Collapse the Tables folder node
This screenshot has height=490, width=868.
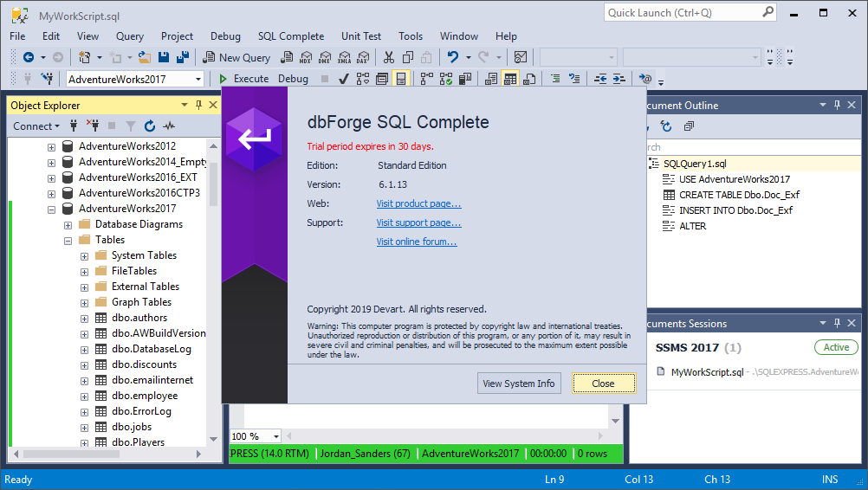[x=68, y=241]
